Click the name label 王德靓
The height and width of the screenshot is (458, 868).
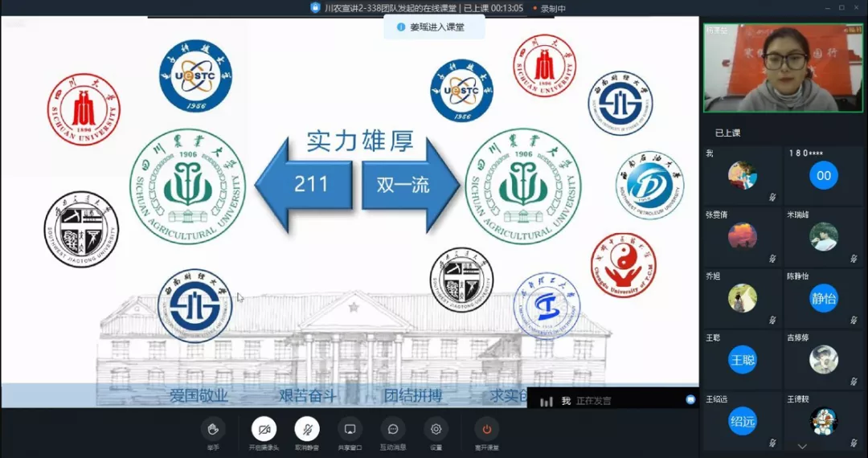[798, 399]
